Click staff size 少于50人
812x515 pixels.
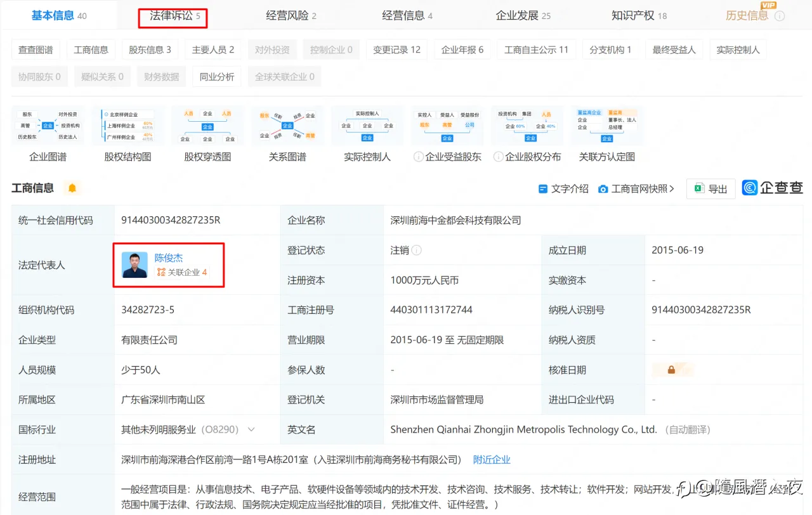[141, 370]
